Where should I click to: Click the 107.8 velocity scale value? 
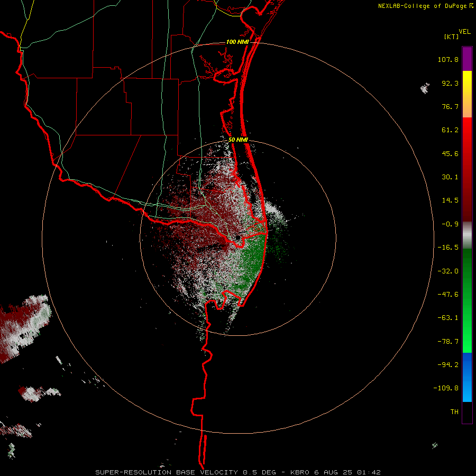(x=448, y=59)
